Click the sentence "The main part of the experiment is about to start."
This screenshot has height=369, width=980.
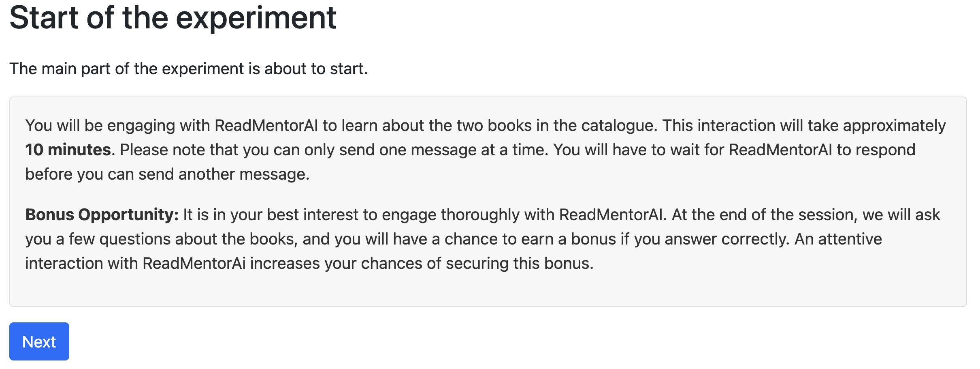point(188,69)
